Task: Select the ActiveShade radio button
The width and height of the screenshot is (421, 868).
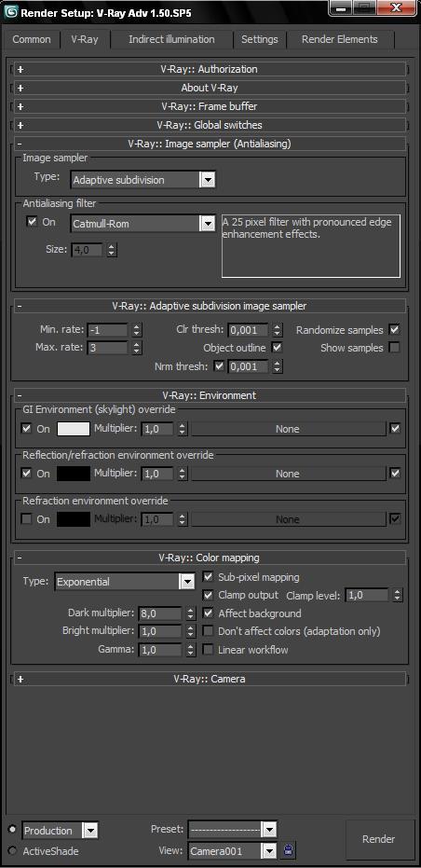Action: coord(12,850)
